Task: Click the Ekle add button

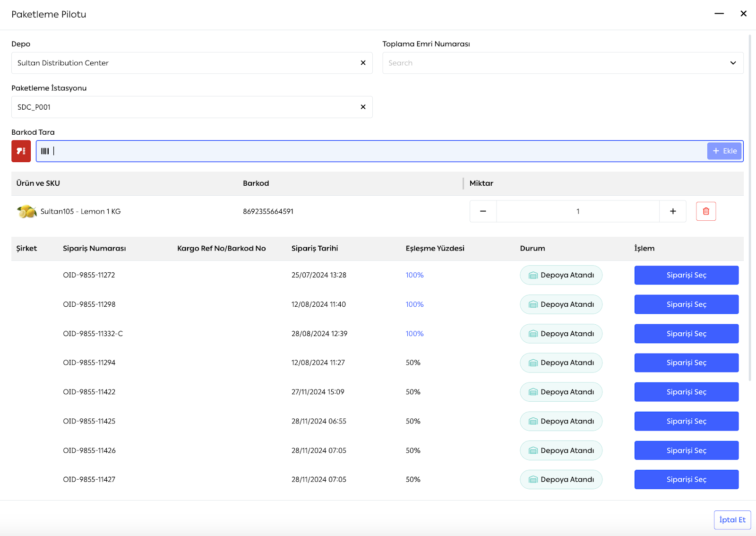Action: tap(724, 151)
